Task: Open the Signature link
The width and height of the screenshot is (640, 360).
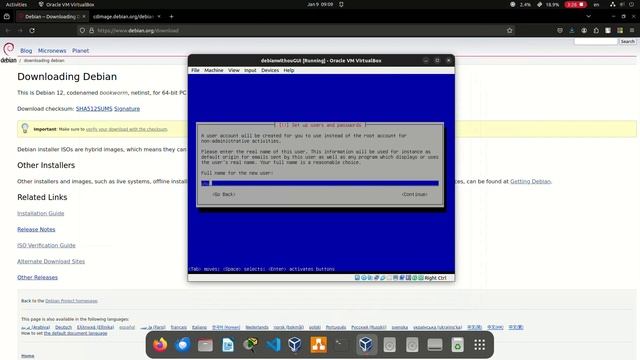Action: (127, 109)
